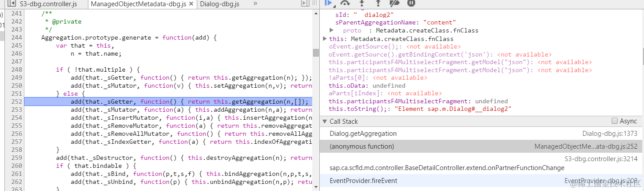The image size is (644, 191).
Task: Enable the Async call stack checkbox
Action: 614,121
